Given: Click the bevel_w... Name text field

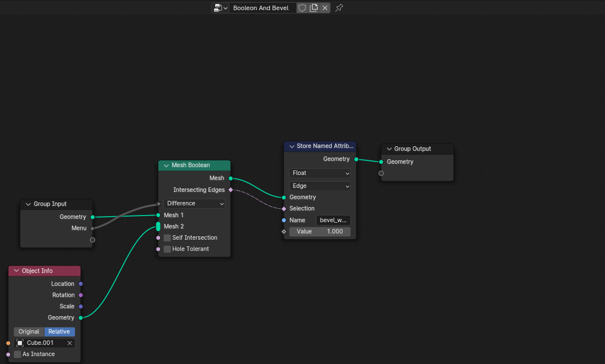Looking at the screenshot, I should coord(333,221).
